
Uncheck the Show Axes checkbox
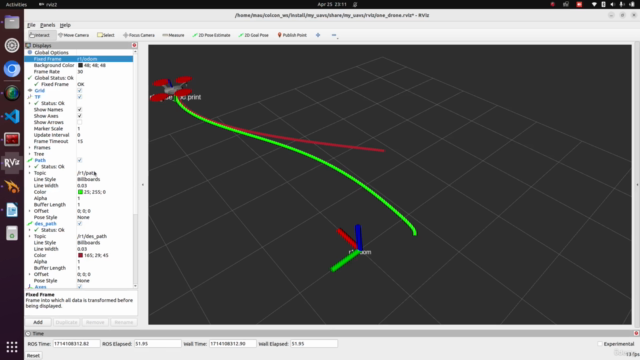(80, 116)
